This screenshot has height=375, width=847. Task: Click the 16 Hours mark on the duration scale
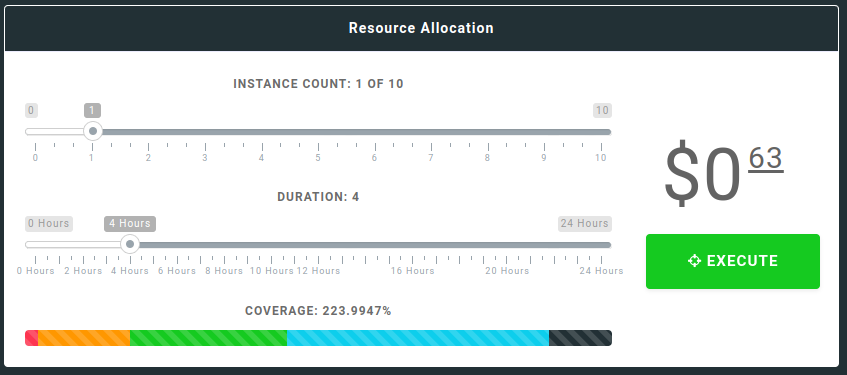coord(413,271)
